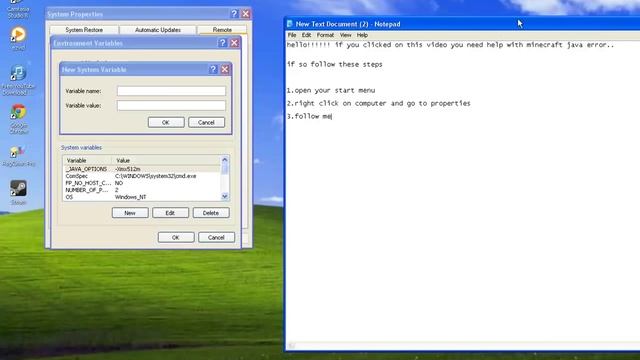The height and width of the screenshot is (360, 640).
Task: Cancel the New System Variable dialog
Action: [x=206, y=122]
